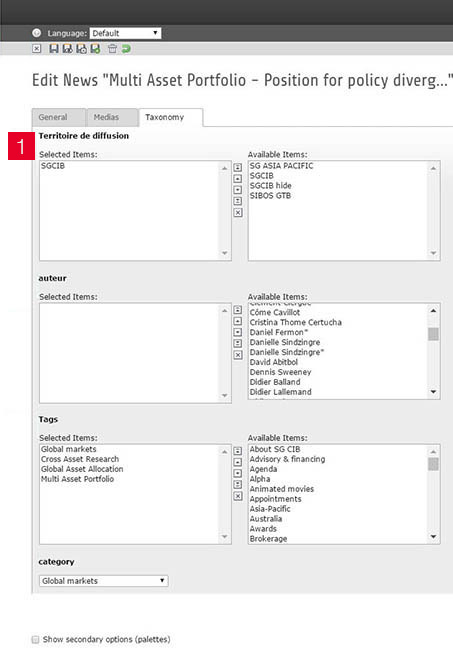Click the round icon left of Language
The image size is (453, 649).
[37, 33]
